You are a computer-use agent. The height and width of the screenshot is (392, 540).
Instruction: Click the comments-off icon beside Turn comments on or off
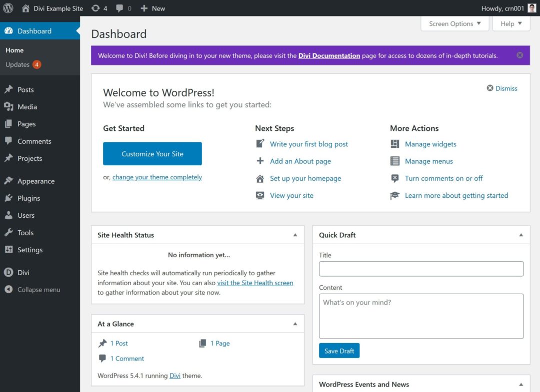[394, 178]
